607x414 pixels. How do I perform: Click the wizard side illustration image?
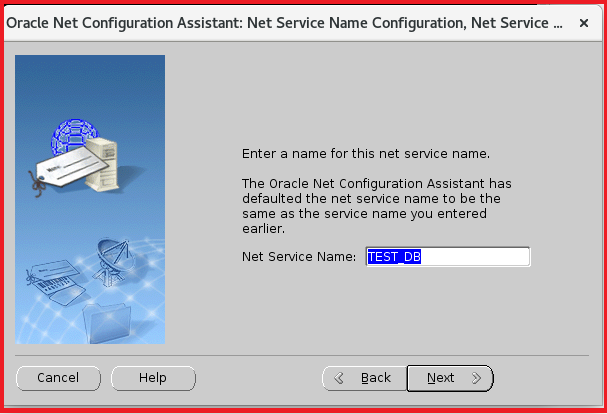pyautogui.click(x=90, y=199)
